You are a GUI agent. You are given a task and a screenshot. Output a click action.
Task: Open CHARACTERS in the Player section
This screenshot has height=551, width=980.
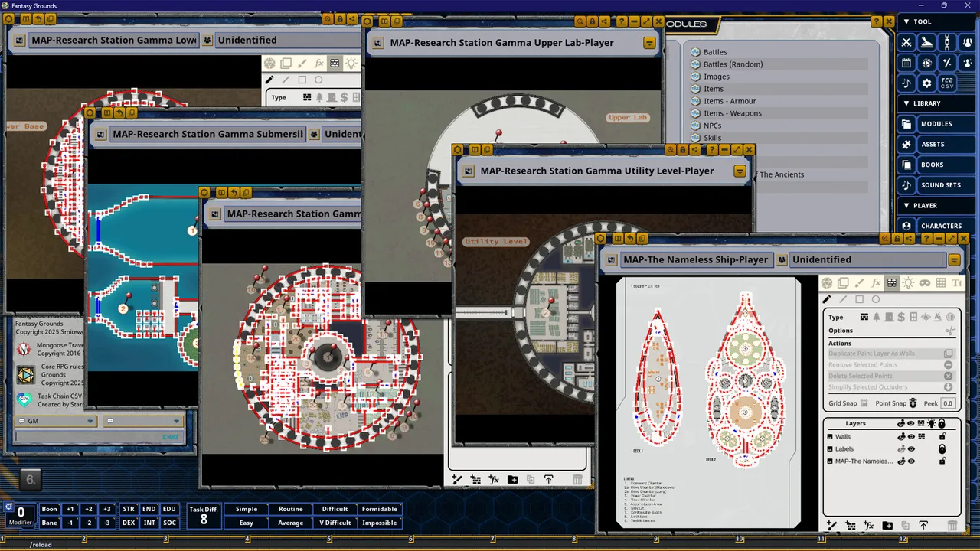coord(941,226)
